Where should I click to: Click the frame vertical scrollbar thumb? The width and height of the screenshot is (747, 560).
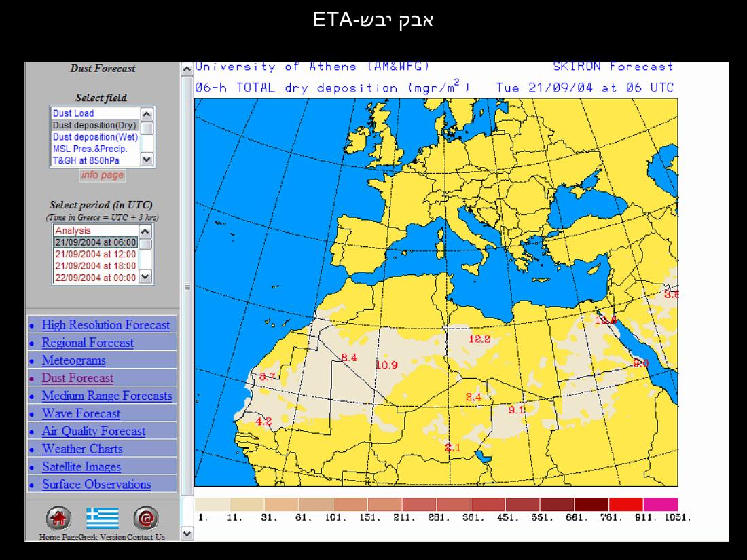(x=187, y=286)
